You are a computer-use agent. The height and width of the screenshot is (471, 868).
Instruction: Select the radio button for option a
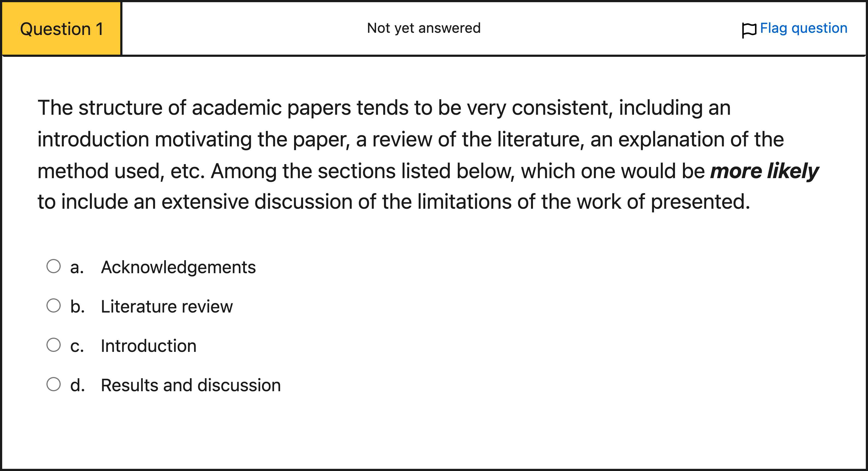point(54,266)
